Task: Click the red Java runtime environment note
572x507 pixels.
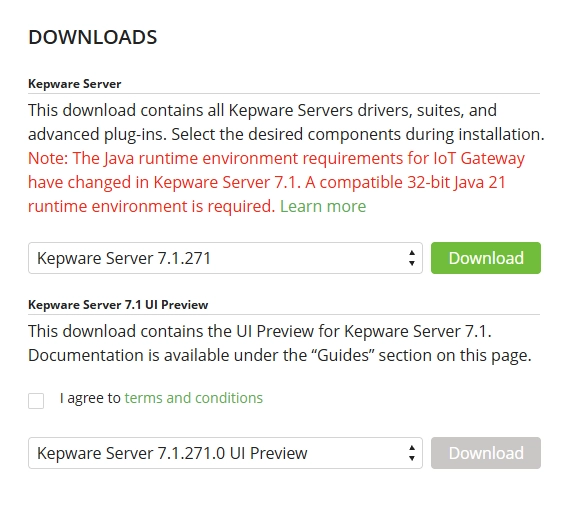Action: click(x=276, y=182)
